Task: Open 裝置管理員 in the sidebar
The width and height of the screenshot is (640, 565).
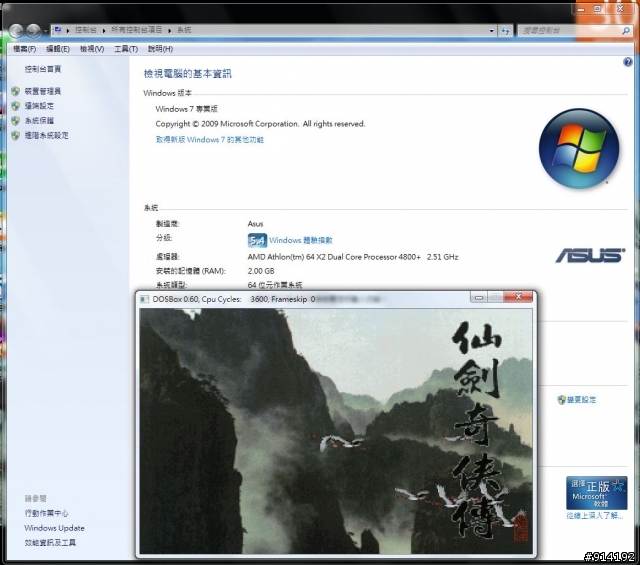Action: point(43,91)
